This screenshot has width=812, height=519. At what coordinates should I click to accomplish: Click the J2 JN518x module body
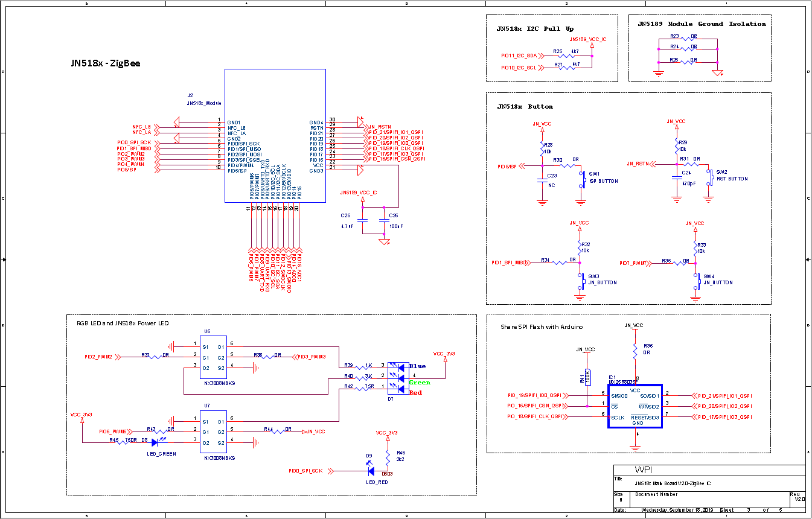pyautogui.click(x=275, y=135)
